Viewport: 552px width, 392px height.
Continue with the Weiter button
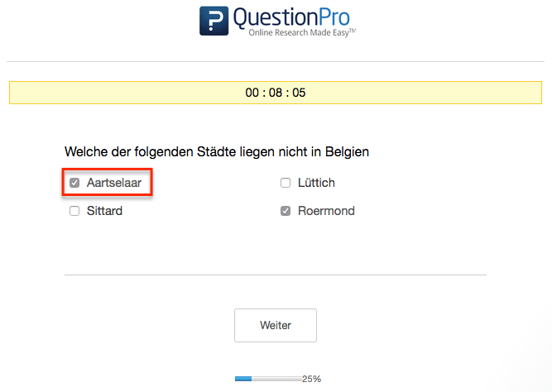point(276,325)
